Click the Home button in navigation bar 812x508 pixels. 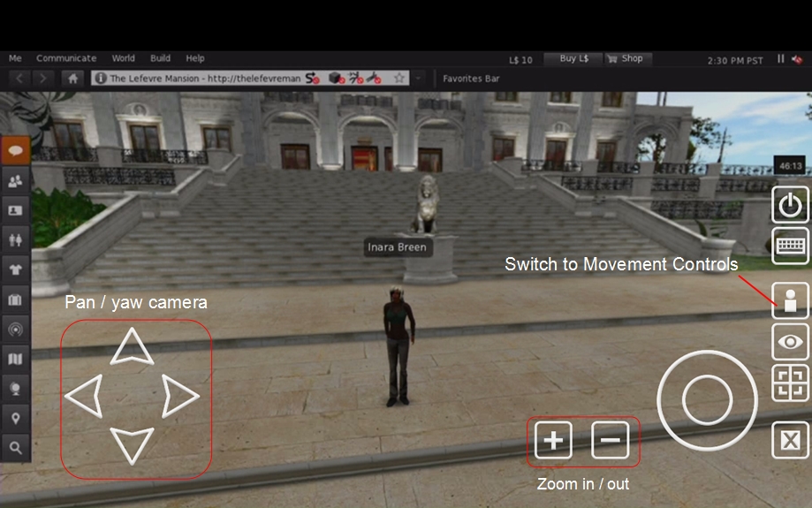[72, 79]
